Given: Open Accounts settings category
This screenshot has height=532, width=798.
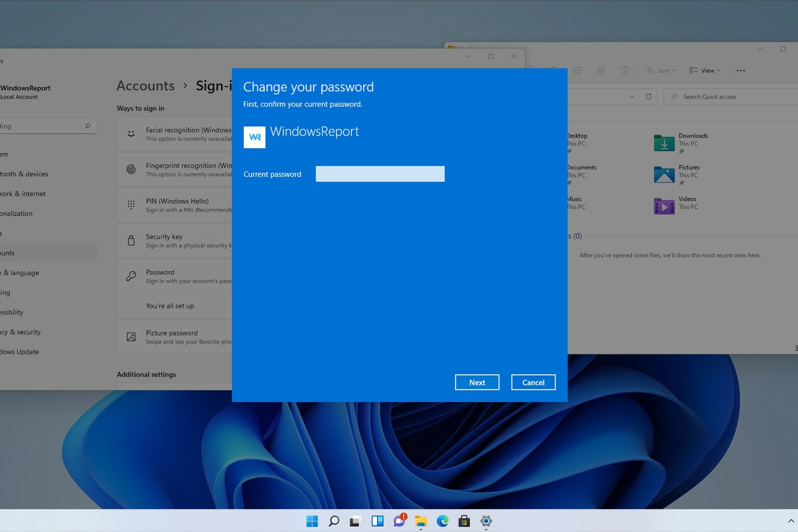Looking at the screenshot, I should tap(24, 252).
